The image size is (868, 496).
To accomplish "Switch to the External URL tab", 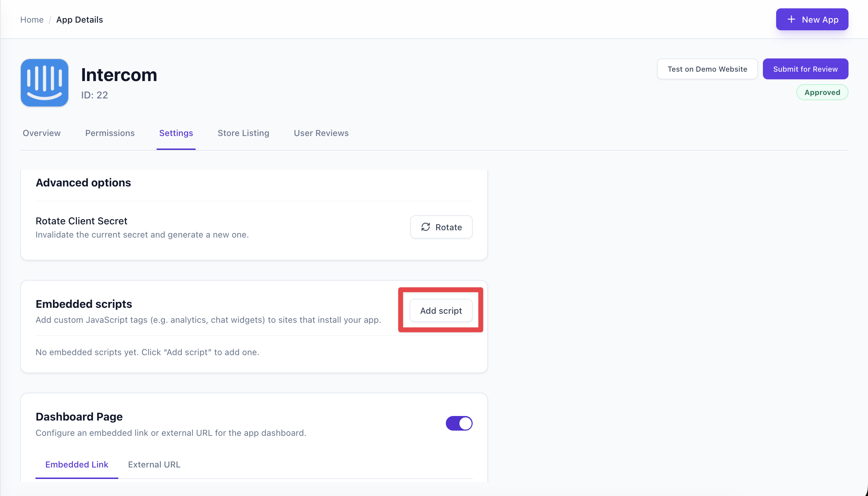I will pyautogui.click(x=154, y=464).
